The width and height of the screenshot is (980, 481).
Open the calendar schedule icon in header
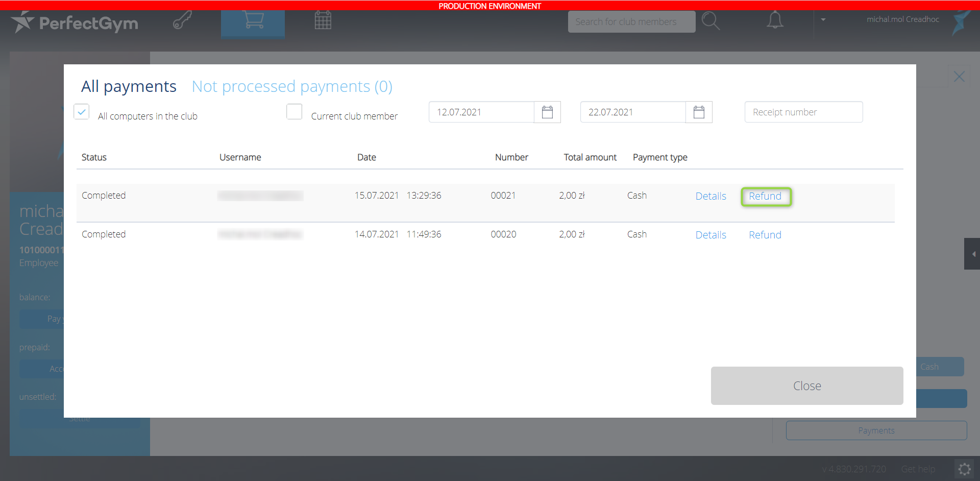point(323,21)
